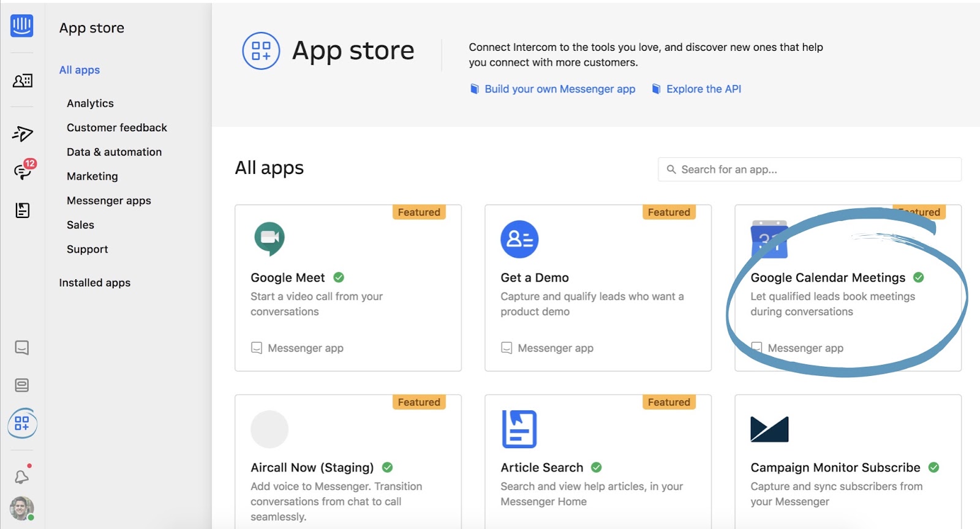Select the Customer feedback category

[x=117, y=127]
